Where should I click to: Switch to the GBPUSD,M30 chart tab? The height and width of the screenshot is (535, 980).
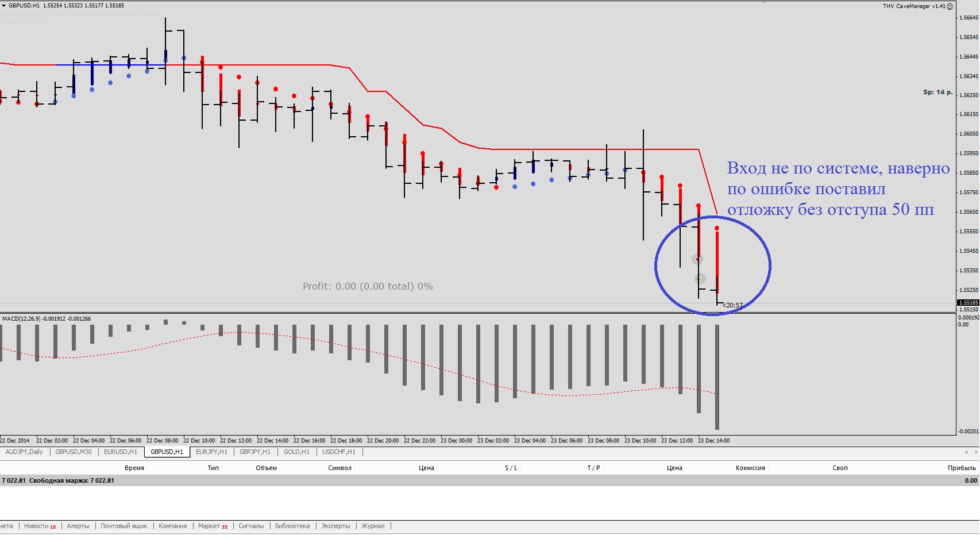pyautogui.click(x=74, y=452)
